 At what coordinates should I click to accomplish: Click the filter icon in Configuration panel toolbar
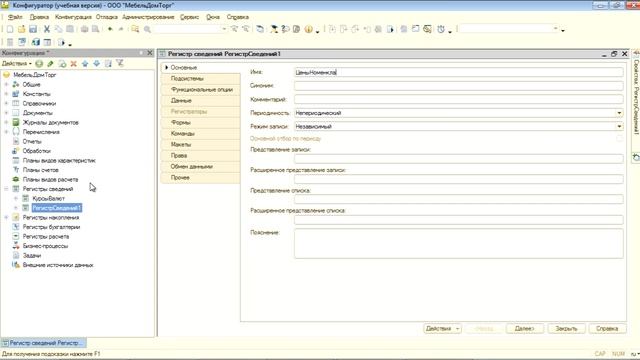coord(120,63)
